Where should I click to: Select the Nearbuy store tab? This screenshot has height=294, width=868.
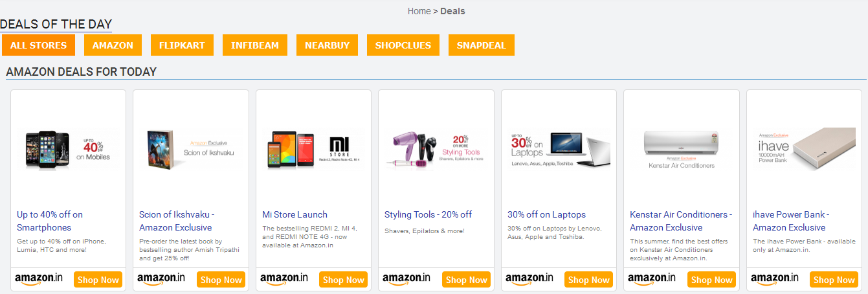327,45
